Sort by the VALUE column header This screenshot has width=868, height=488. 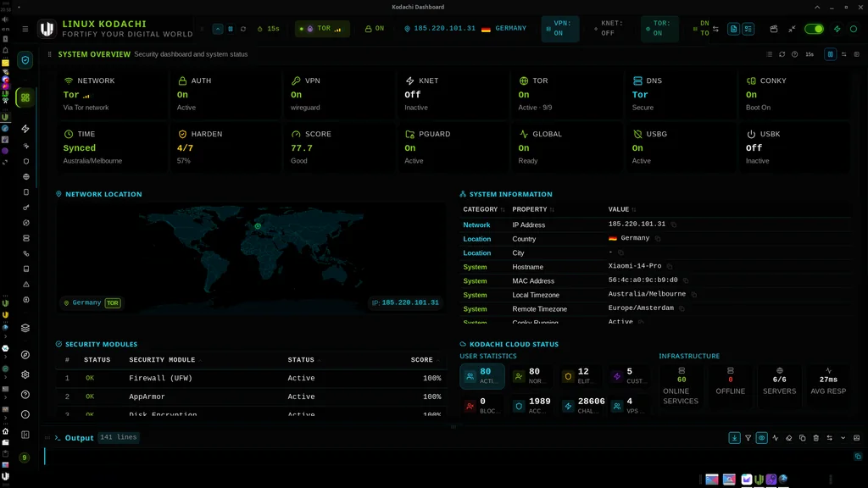621,209
